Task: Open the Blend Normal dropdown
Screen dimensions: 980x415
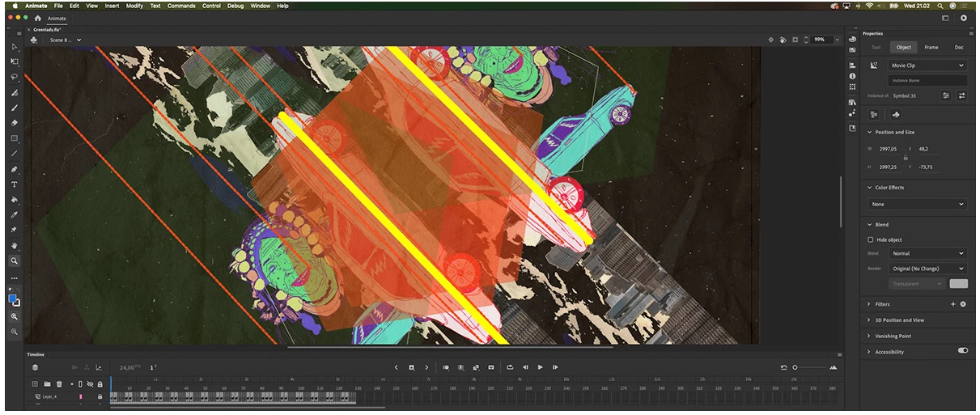Action: (x=927, y=253)
